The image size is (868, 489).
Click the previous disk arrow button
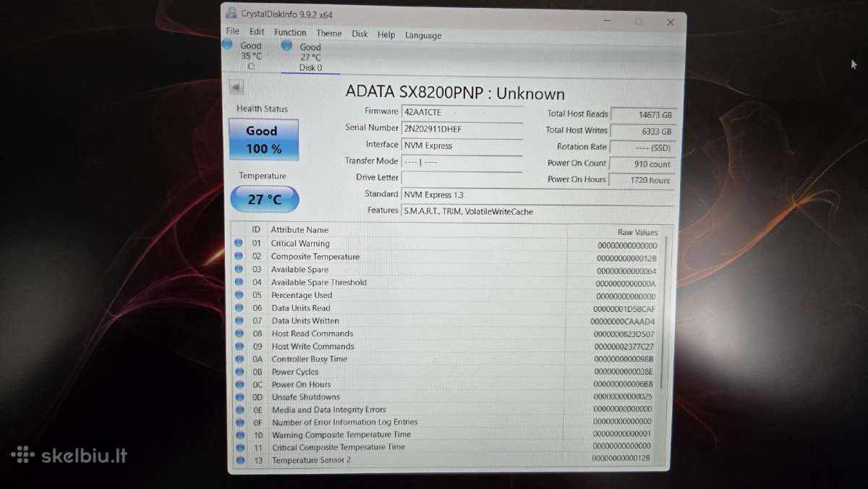point(237,88)
